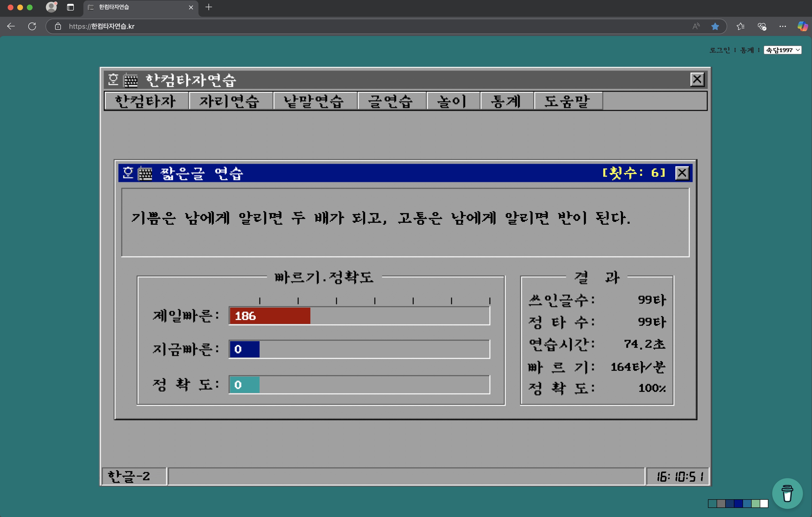Click the 로그인 link at top right
This screenshot has width=812, height=517.
(719, 50)
